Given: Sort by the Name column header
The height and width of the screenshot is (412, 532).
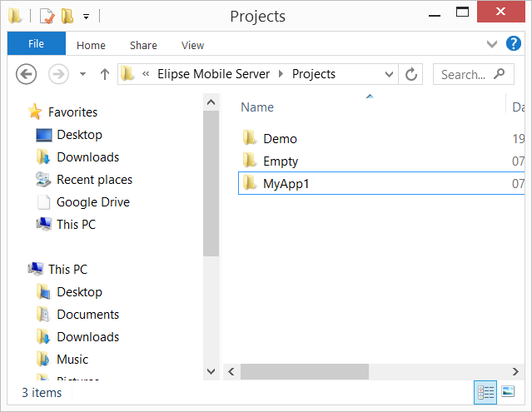Looking at the screenshot, I should pyautogui.click(x=257, y=107).
